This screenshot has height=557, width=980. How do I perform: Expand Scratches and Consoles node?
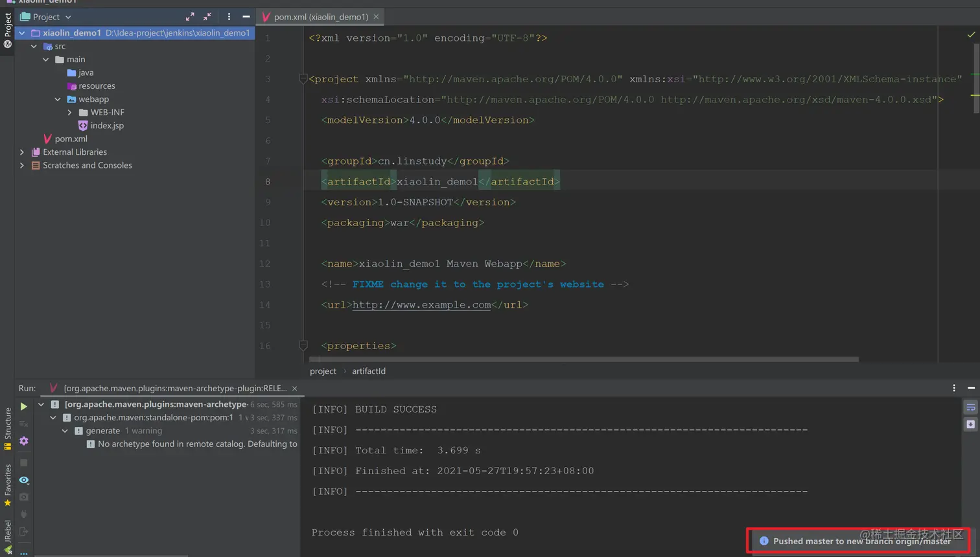22,165
